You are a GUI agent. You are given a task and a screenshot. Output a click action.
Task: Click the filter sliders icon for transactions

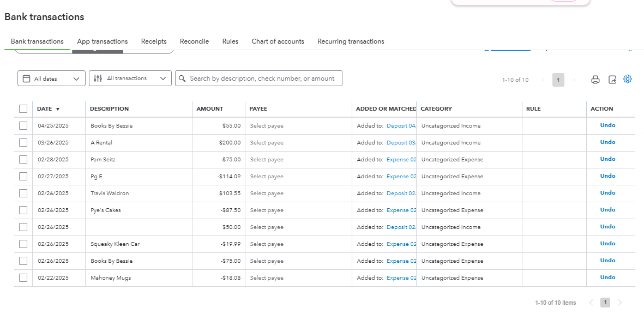tap(98, 78)
